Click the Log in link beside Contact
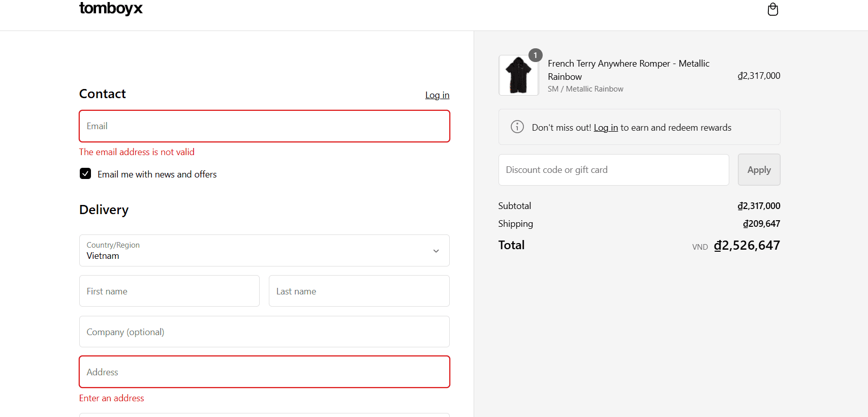Screen dimensions: 868x417 pos(437,95)
